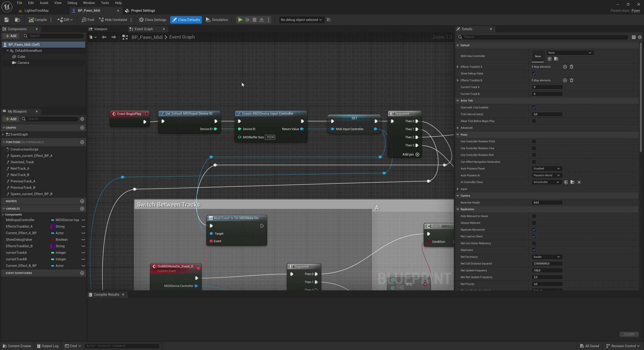This screenshot has height=350, width=644.
Task: Open My Blueprint settings gear
Action: [82, 119]
